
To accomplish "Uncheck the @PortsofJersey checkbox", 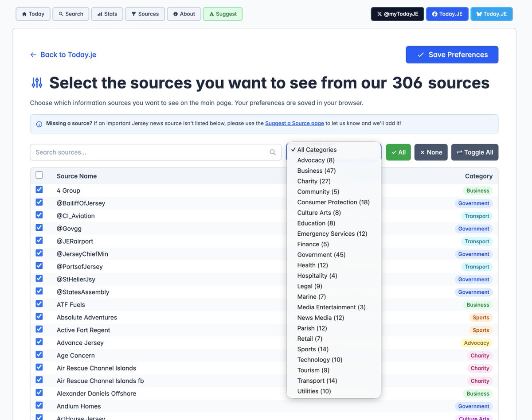I will click(39, 266).
